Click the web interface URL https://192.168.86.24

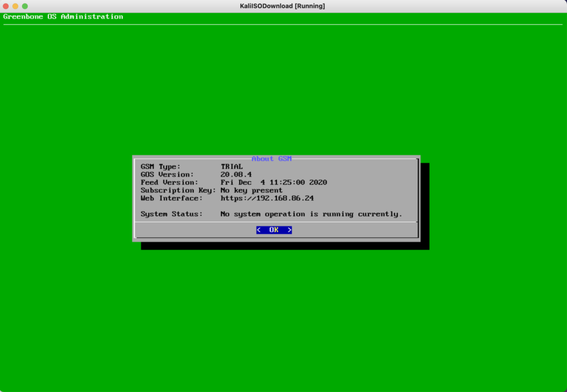pyautogui.click(x=267, y=199)
